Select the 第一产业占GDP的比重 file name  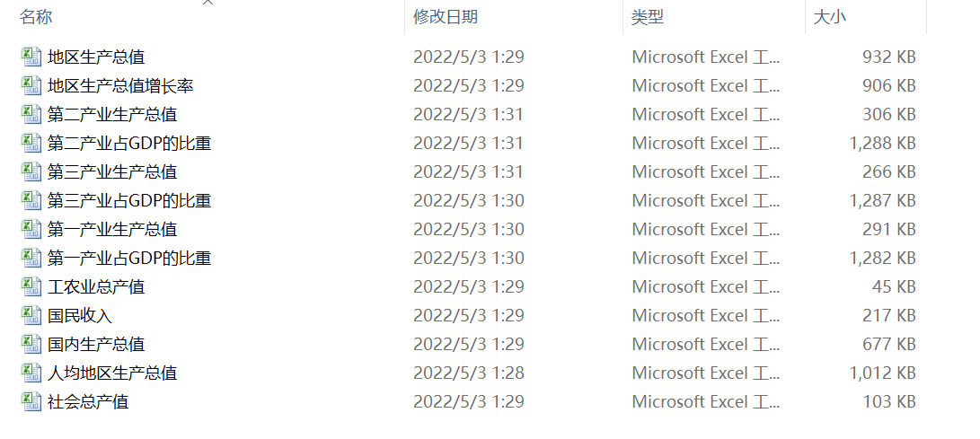(129, 258)
